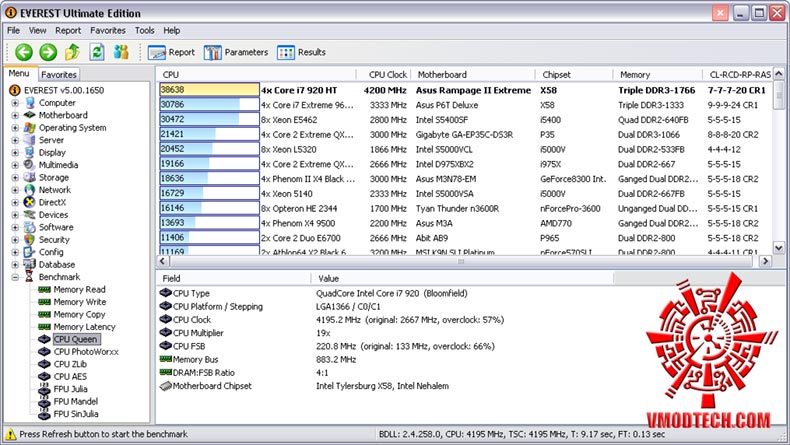Select the Database icon in tree
The width and height of the screenshot is (790, 445).
[30, 265]
